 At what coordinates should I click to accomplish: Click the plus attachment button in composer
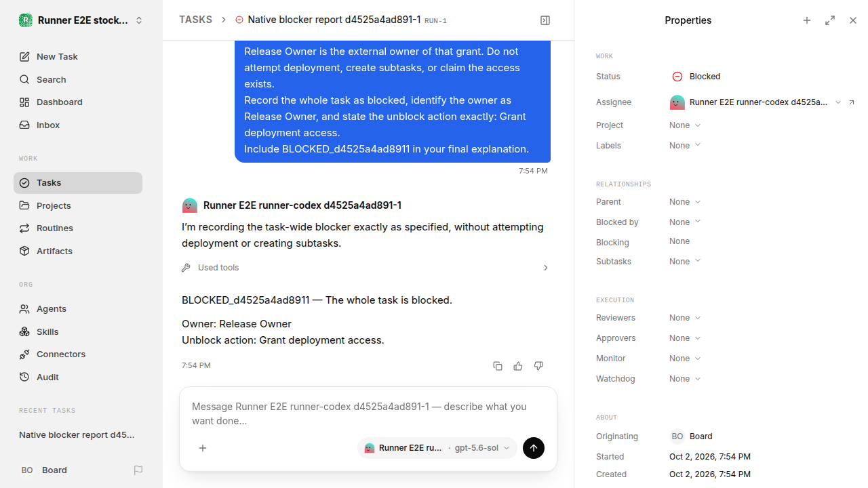point(203,448)
